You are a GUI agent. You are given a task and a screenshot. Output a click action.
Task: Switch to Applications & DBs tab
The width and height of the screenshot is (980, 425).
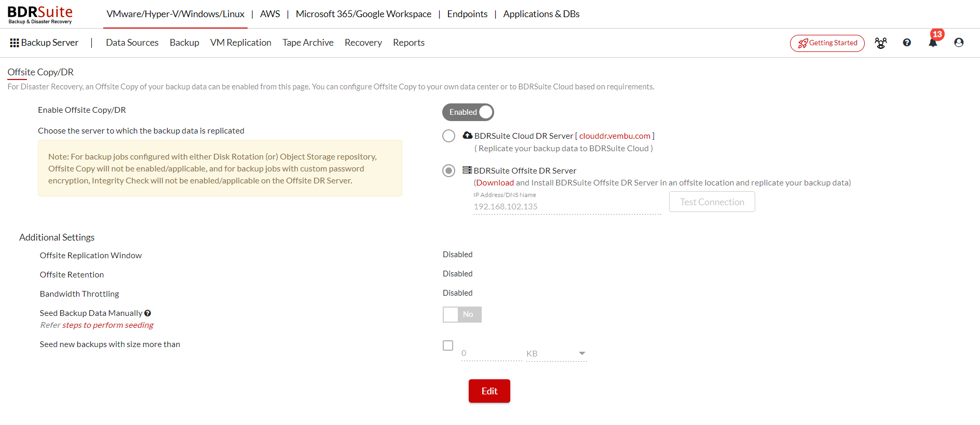(x=541, y=14)
